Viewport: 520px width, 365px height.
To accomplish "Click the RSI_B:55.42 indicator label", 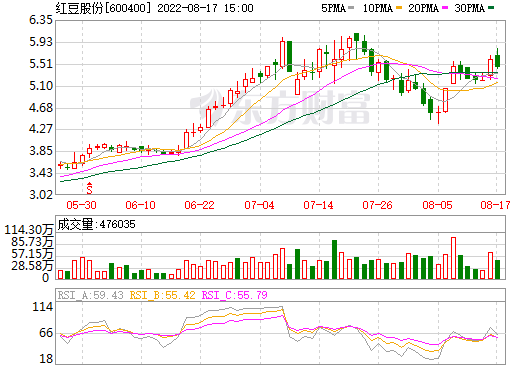I will 162,295.
